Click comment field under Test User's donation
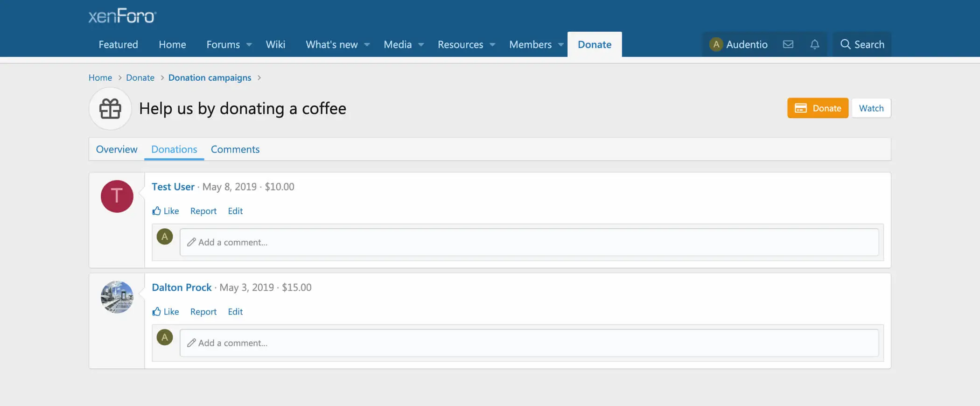The height and width of the screenshot is (406, 980). tap(529, 242)
